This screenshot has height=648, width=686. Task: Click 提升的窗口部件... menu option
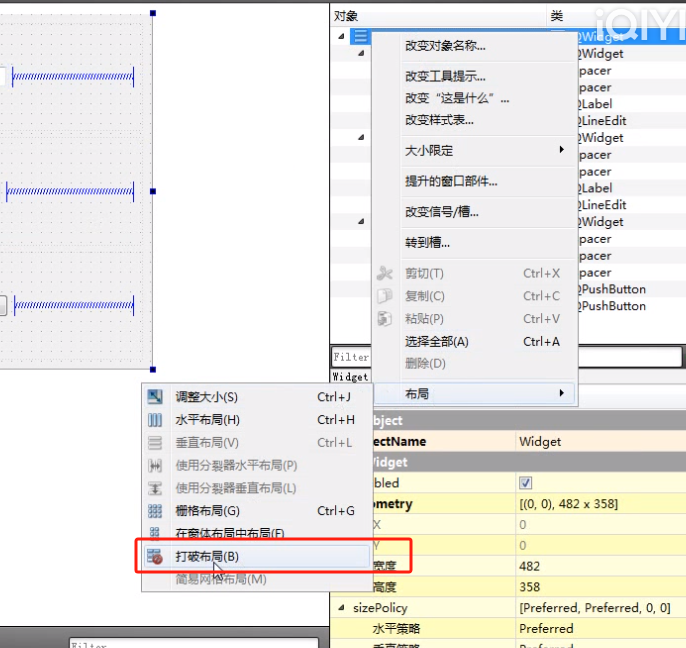(451, 182)
